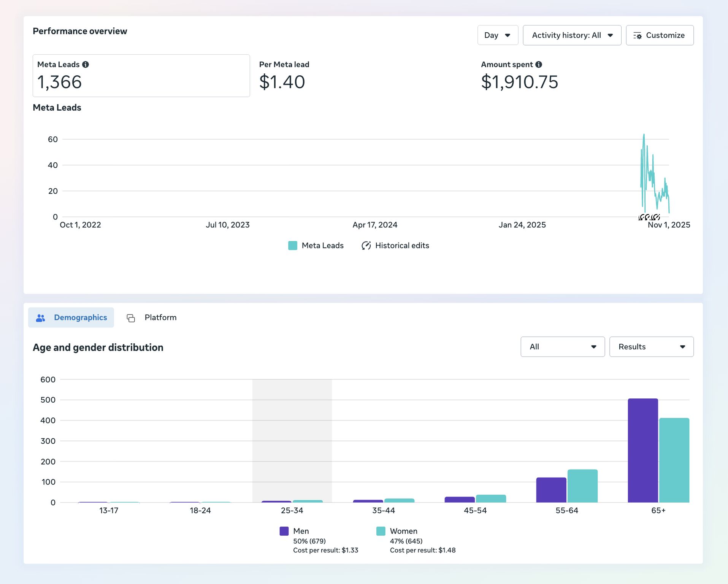Toggle the Meta Leads series in legend
Screen dimensions: 728x584
[x=293, y=246]
